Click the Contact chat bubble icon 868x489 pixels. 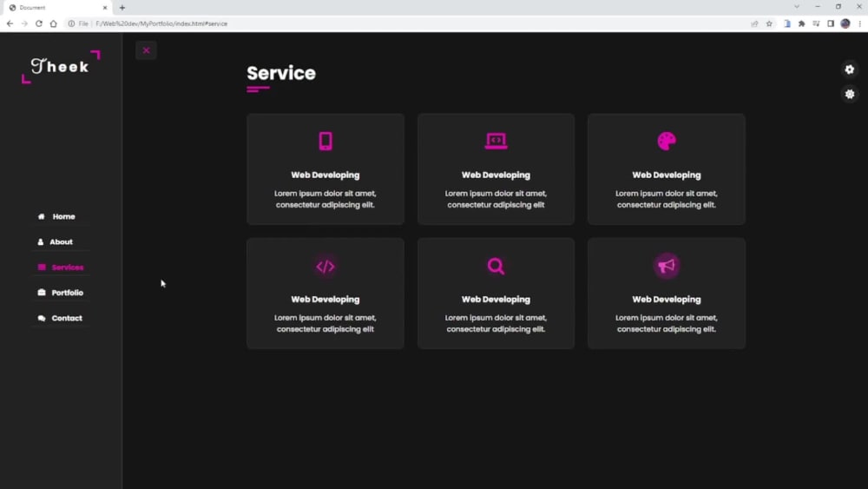point(42,318)
